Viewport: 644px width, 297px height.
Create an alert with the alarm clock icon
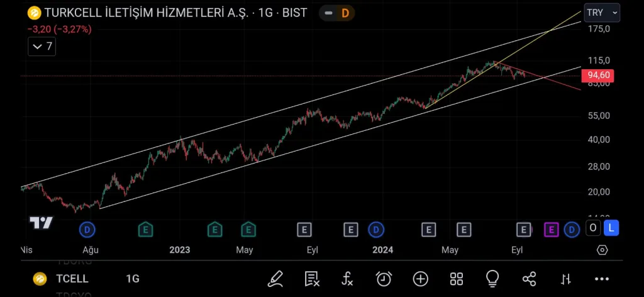pyautogui.click(x=384, y=279)
